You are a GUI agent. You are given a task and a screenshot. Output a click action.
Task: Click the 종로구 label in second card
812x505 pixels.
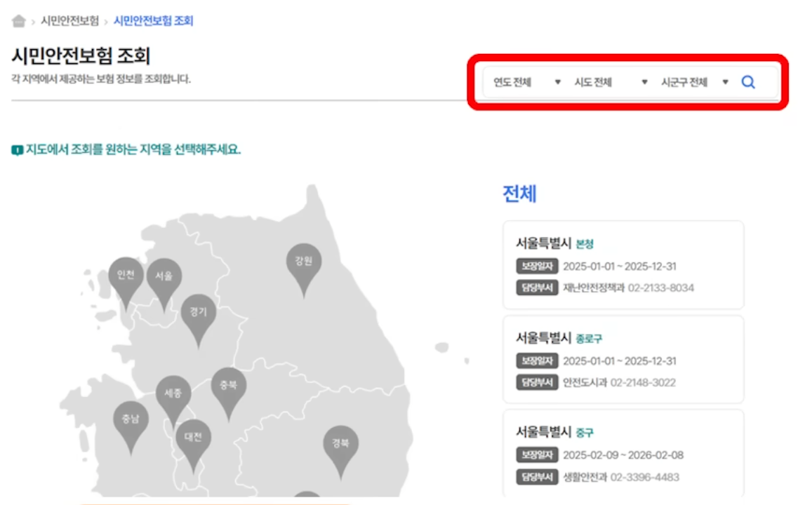(589, 339)
